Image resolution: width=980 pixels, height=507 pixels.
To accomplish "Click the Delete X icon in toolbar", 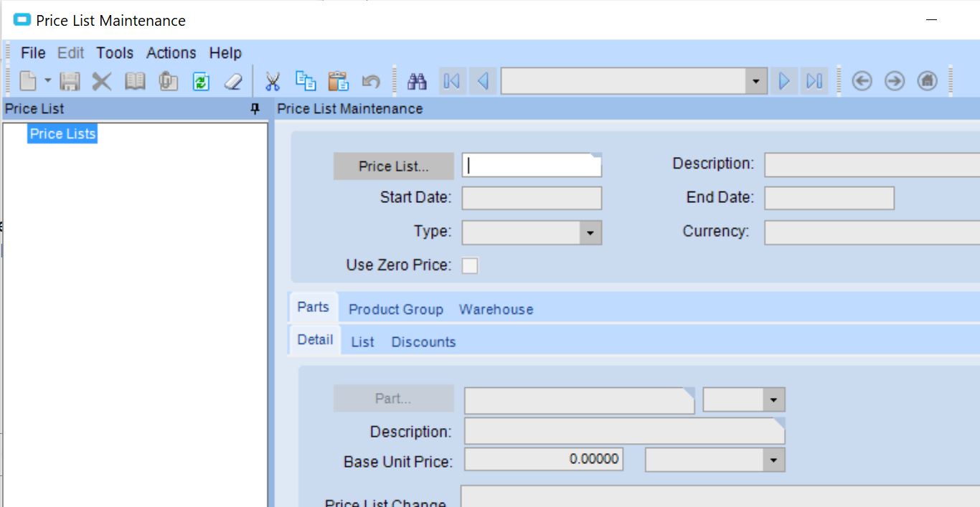I will (102, 81).
